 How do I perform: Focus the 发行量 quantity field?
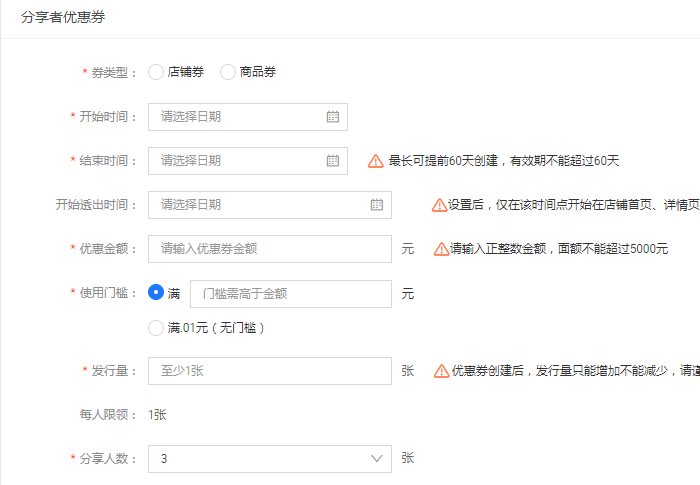[x=269, y=371]
